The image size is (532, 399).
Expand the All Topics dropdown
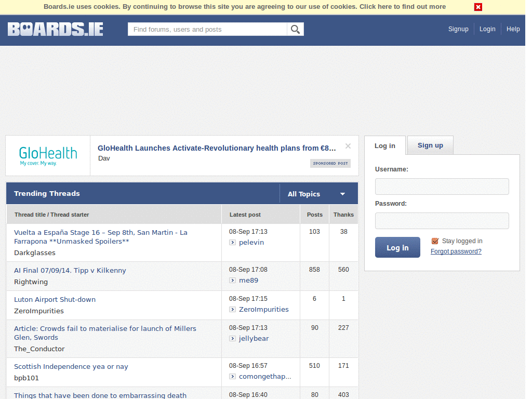pos(318,194)
